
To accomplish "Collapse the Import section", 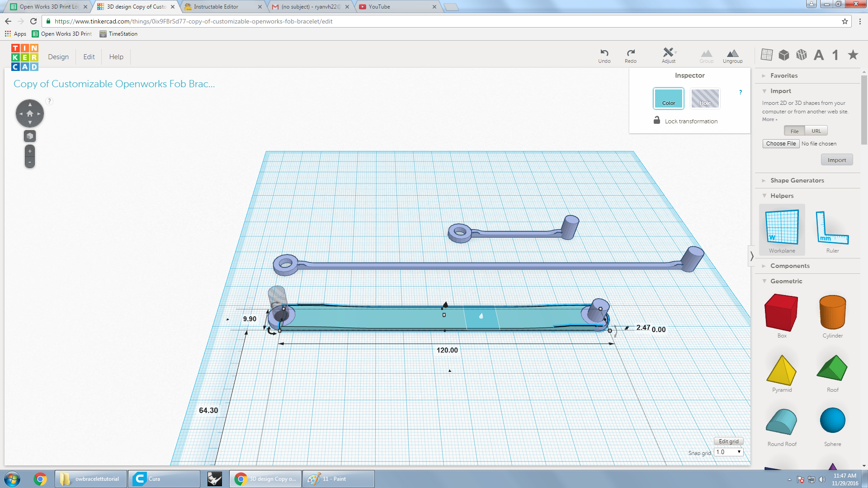I will click(780, 91).
